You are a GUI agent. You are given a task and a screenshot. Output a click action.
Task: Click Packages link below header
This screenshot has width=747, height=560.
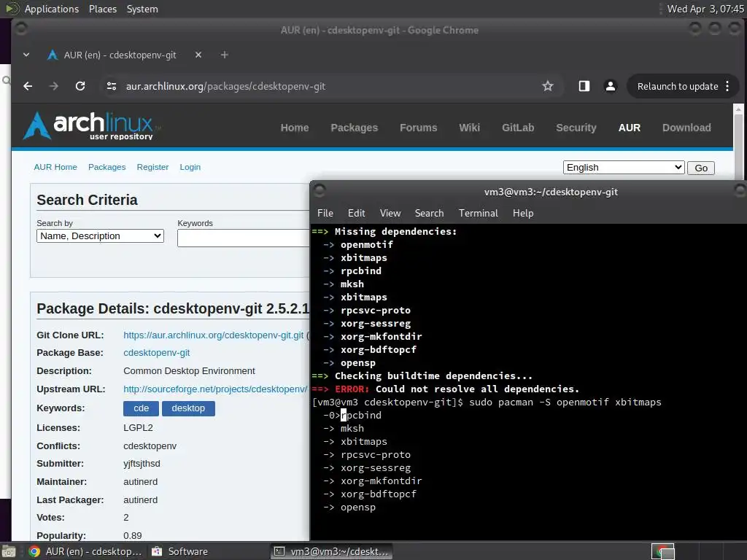[107, 167]
